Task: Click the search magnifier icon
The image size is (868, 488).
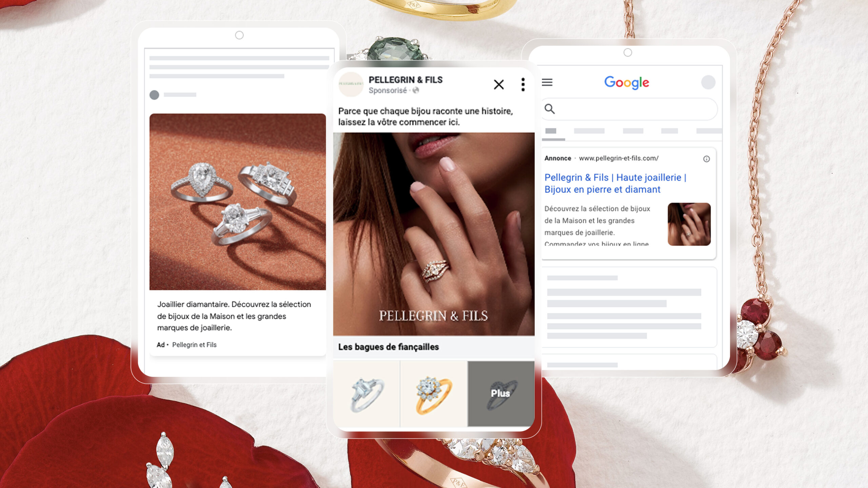Action: (x=550, y=109)
